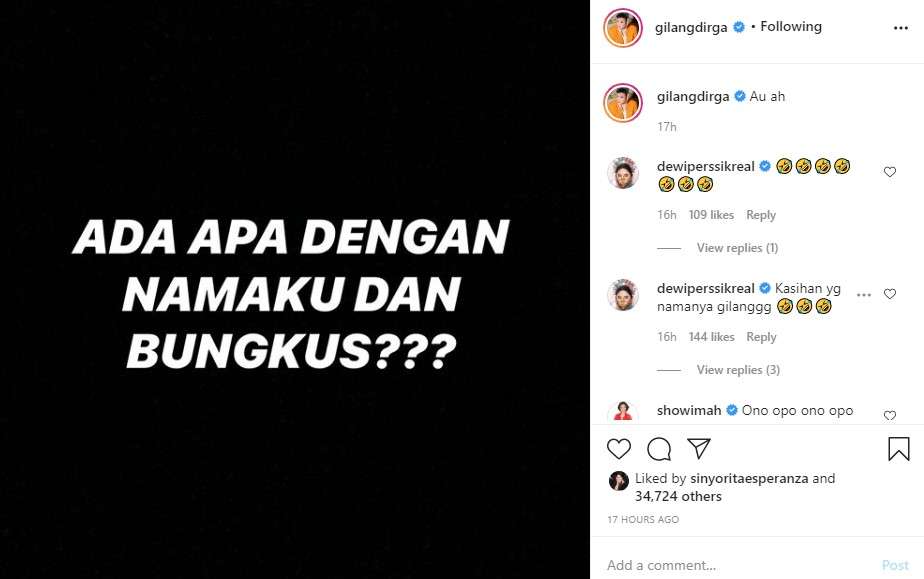View the '34,724 others' likes list

coord(678,497)
